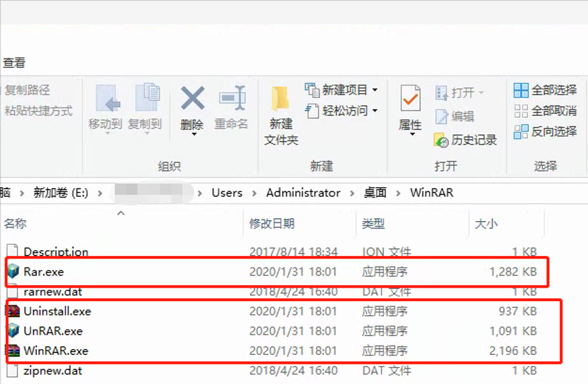Expand the New Item (新建项目) dropdown
The height and width of the screenshot is (384, 588).
pyautogui.click(x=375, y=90)
